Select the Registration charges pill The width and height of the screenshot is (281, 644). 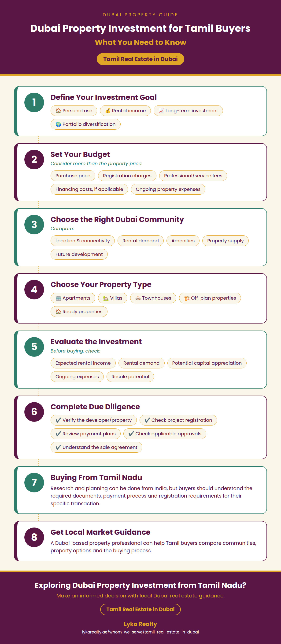coord(127,176)
